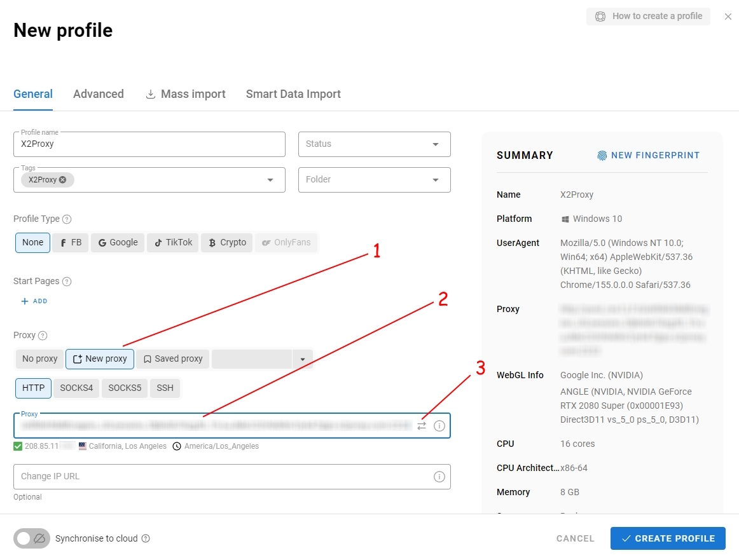Open Synchronise to cloud help icon
The height and width of the screenshot is (560, 739).
146,538
